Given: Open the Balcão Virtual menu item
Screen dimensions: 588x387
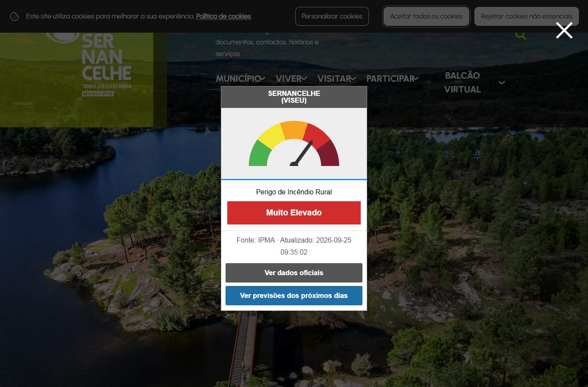Looking at the screenshot, I should 462,82.
